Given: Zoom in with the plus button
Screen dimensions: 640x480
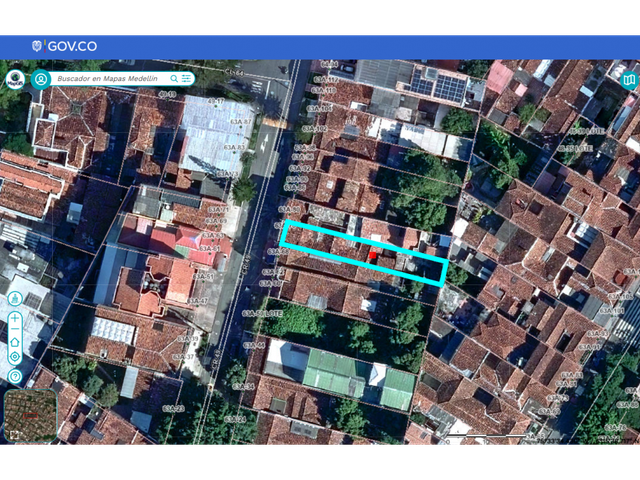Looking at the screenshot, I should click(15, 318).
